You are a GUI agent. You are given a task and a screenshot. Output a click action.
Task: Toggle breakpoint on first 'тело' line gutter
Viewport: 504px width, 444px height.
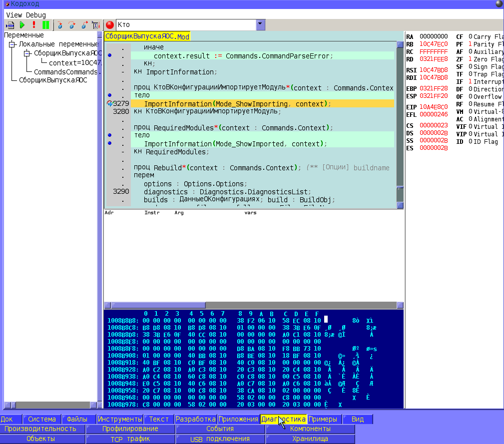(109, 95)
